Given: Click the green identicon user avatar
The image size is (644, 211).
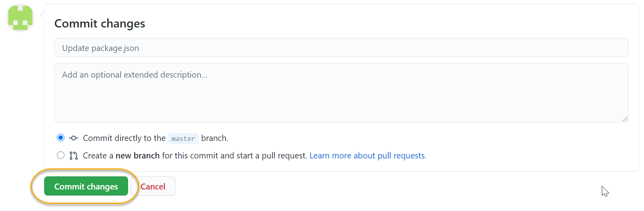Looking at the screenshot, I should pyautogui.click(x=20, y=18).
